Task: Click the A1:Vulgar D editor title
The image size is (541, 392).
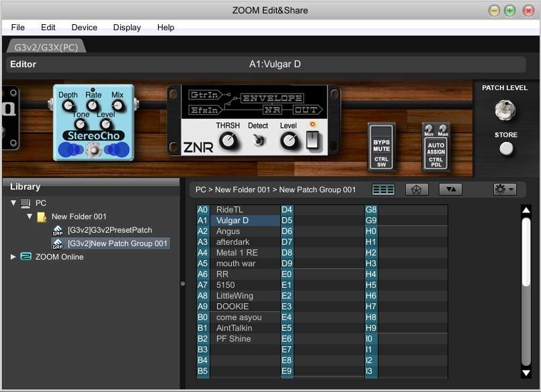Action: coord(275,65)
